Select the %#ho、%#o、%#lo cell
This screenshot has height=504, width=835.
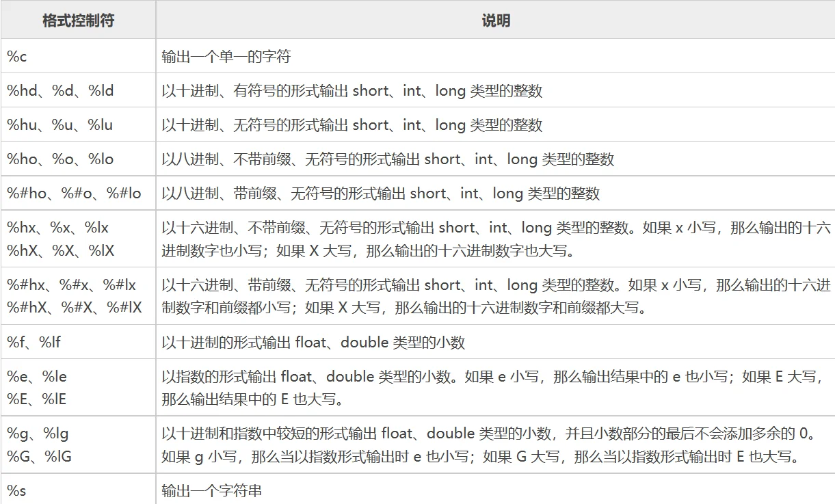point(74,193)
